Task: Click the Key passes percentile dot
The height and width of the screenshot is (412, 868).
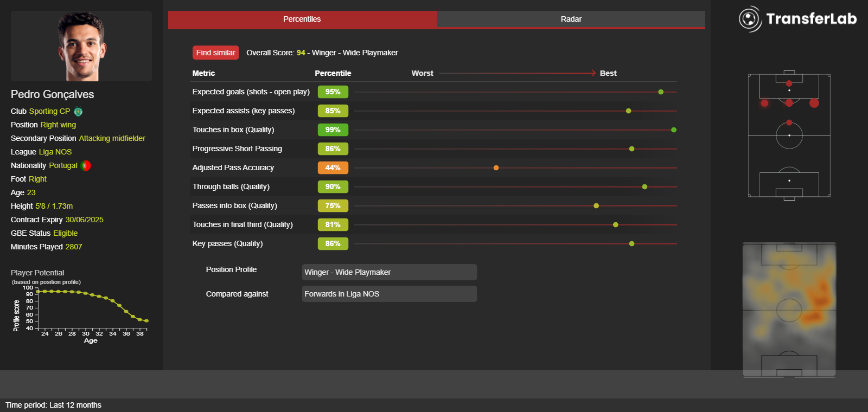Action: [x=632, y=244]
